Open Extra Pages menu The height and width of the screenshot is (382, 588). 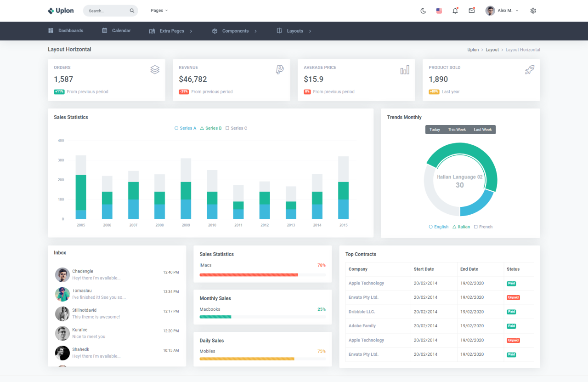(170, 31)
